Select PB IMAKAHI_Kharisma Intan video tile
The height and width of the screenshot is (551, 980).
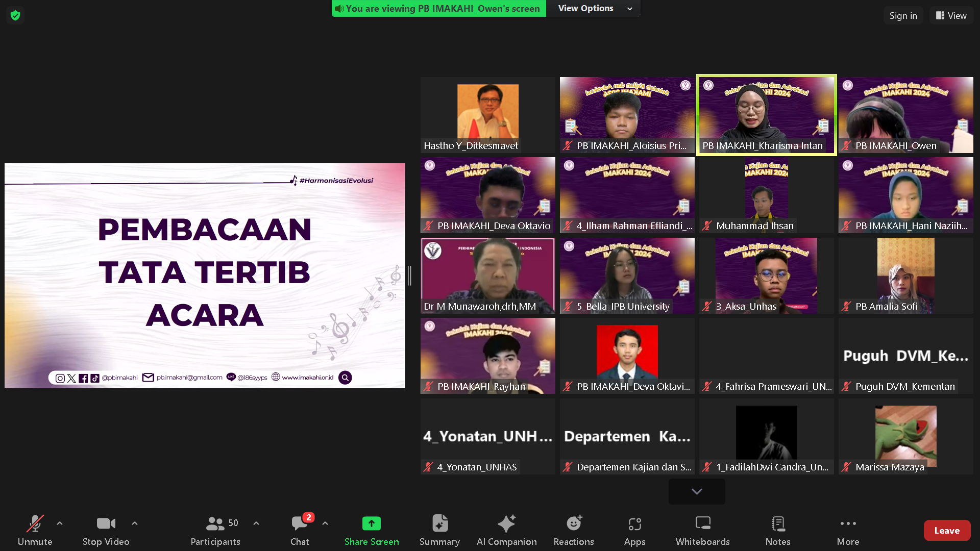(766, 115)
